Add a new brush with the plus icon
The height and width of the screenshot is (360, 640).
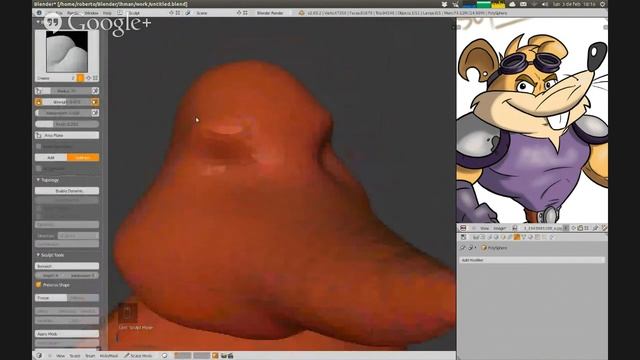88,78
